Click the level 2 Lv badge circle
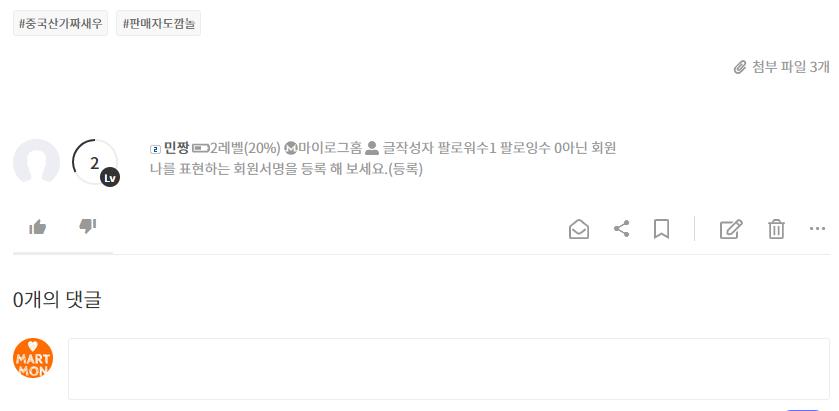The width and height of the screenshot is (839, 411). tap(95, 163)
